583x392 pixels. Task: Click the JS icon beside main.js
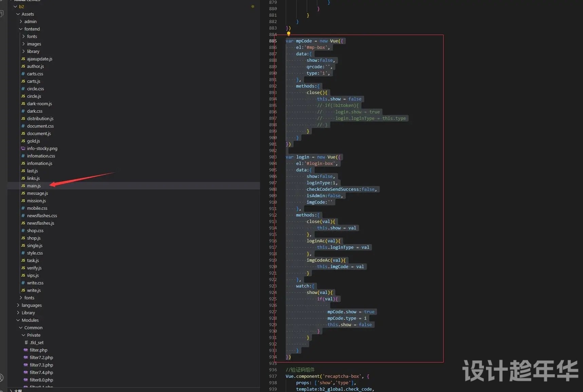point(23,186)
